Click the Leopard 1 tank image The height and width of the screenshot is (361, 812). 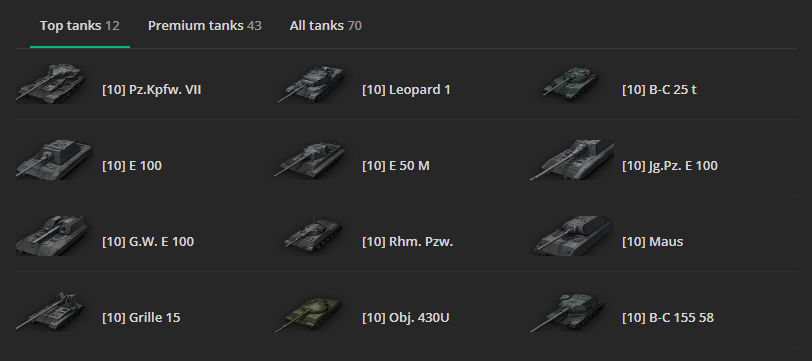312,83
